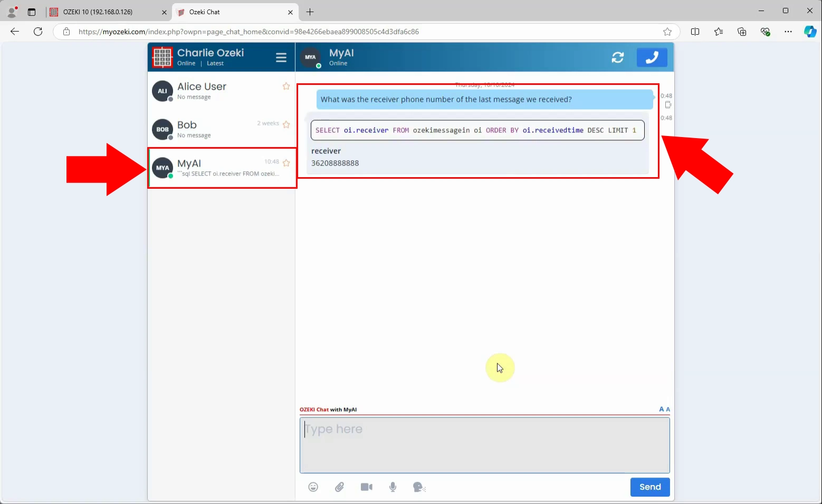Viewport: 822px width, 504px height.
Task: Click the browser address bar URL
Action: [248, 32]
